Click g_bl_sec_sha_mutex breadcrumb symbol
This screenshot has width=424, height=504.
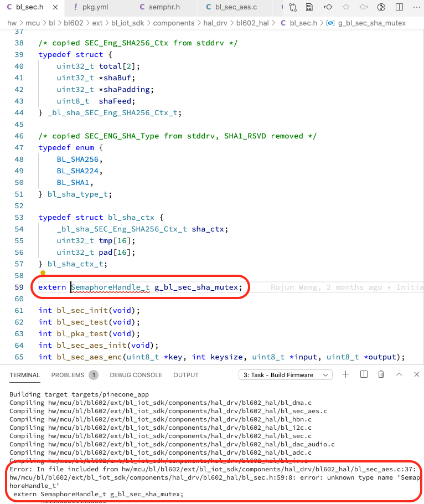click(x=370, y=23)
